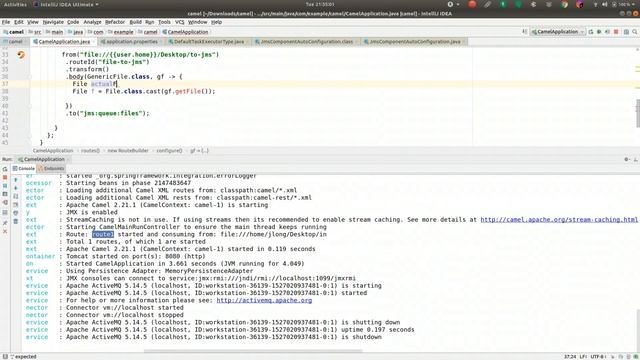The width and height of the screenshot is (640, 360).
Task: Toggle soft-wrap in the console output
Action: point(16,196)
